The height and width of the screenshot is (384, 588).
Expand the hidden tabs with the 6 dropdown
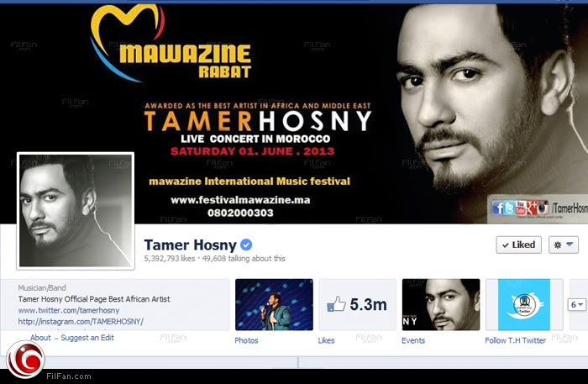576,305
